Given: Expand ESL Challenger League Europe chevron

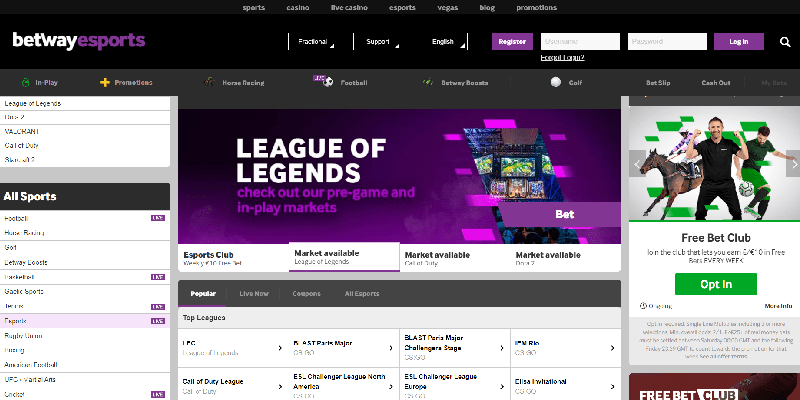Looking at the screenshot, I should coord(502,387).
